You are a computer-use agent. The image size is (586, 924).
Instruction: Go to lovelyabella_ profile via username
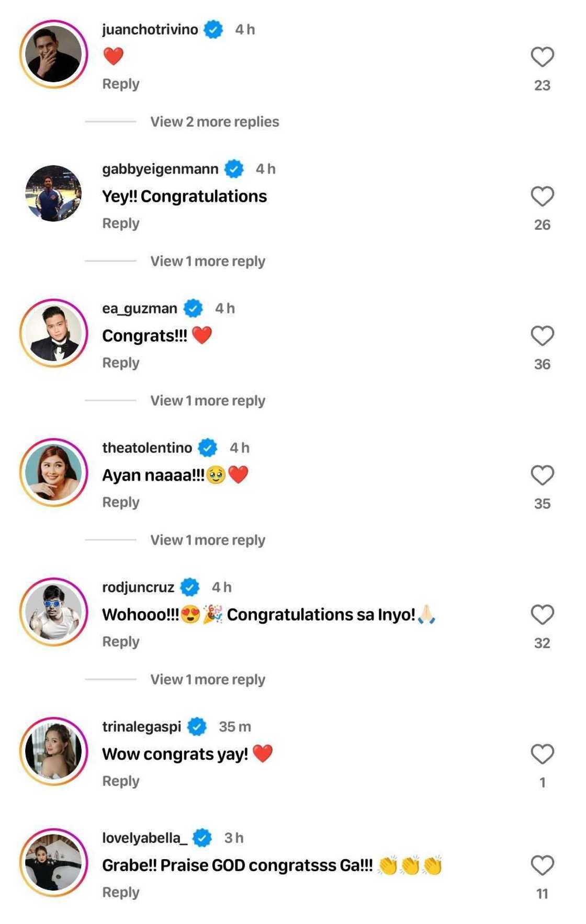(144, 838)
